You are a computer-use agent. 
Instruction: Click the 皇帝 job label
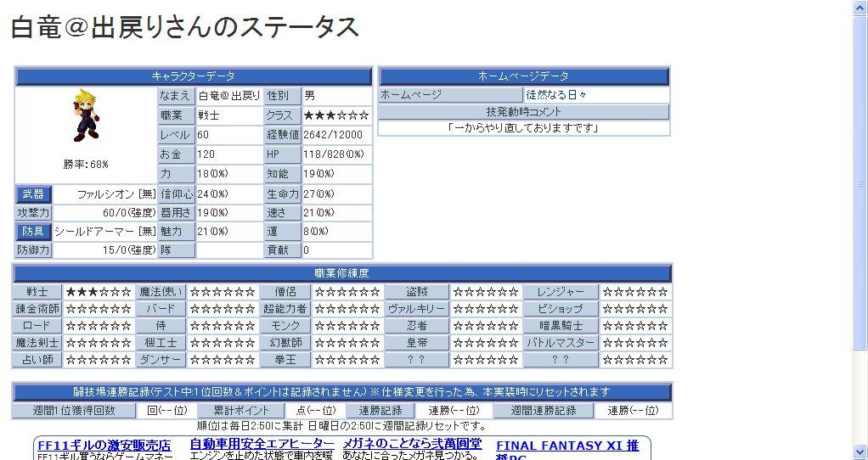click(417, 343)
